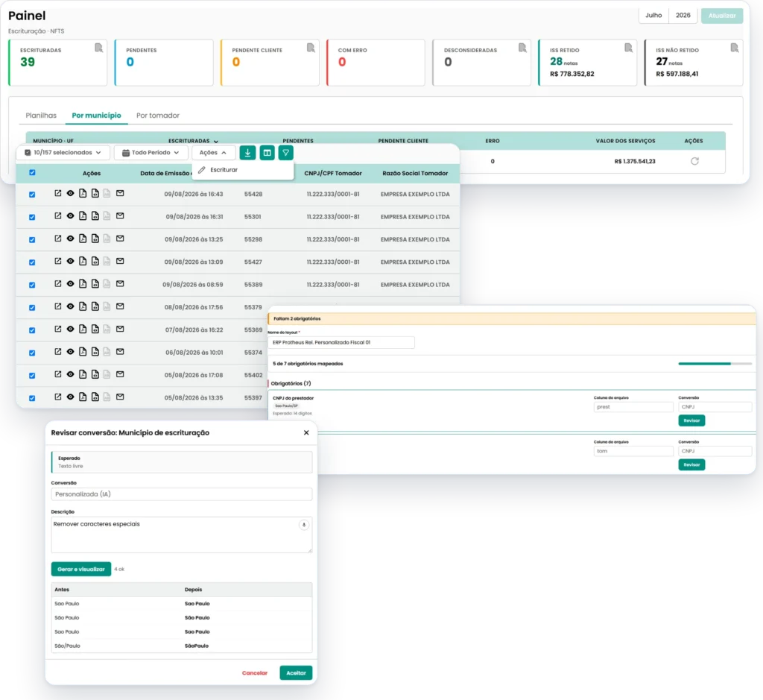This screenshot has height=700, width=763.
Task: Switch to the Planilhas tab
Action: pos(41,116)
